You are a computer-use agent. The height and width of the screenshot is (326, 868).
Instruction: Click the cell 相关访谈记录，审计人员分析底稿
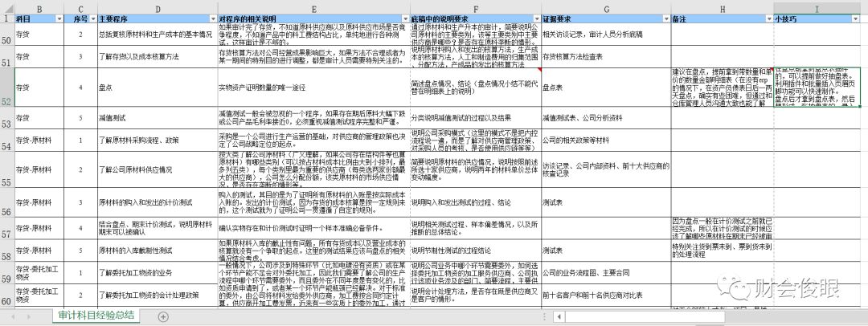tap(606, 35)
